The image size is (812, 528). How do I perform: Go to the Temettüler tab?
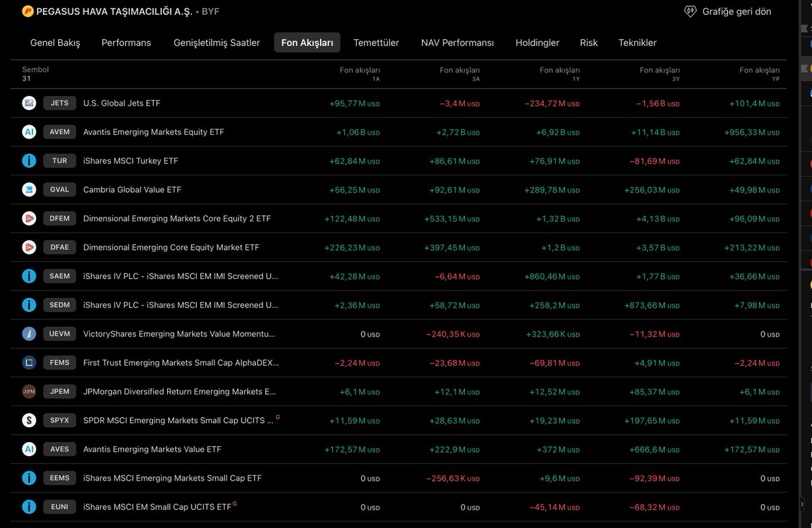(x=376, y=43)
